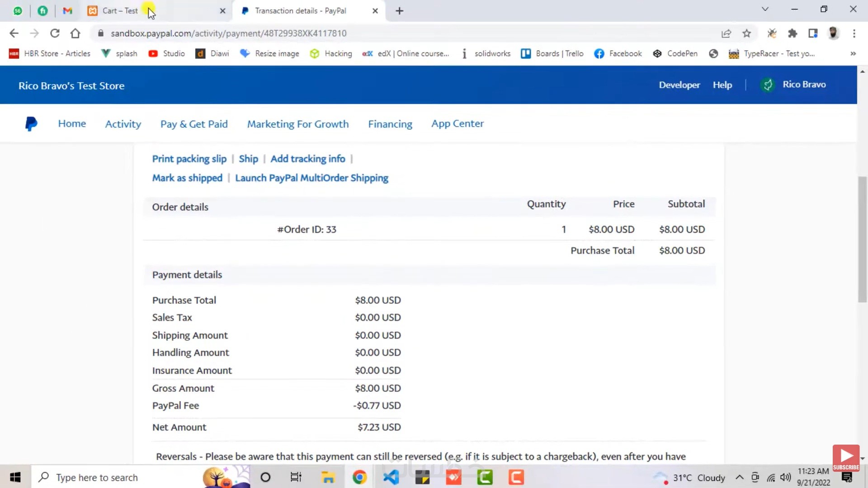Click the PayPal logo icon
Viewport: 868px width, 488px height.
pyautogui.click(x=31, y=124)
